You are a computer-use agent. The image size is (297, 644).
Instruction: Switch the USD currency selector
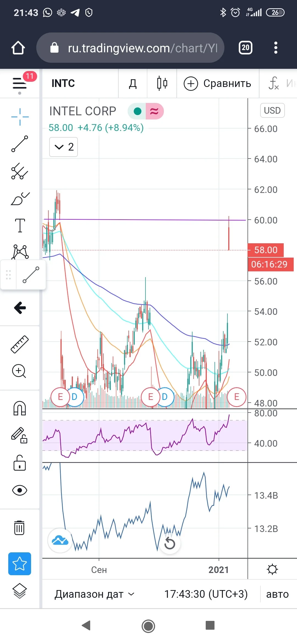tap(272, 110)
